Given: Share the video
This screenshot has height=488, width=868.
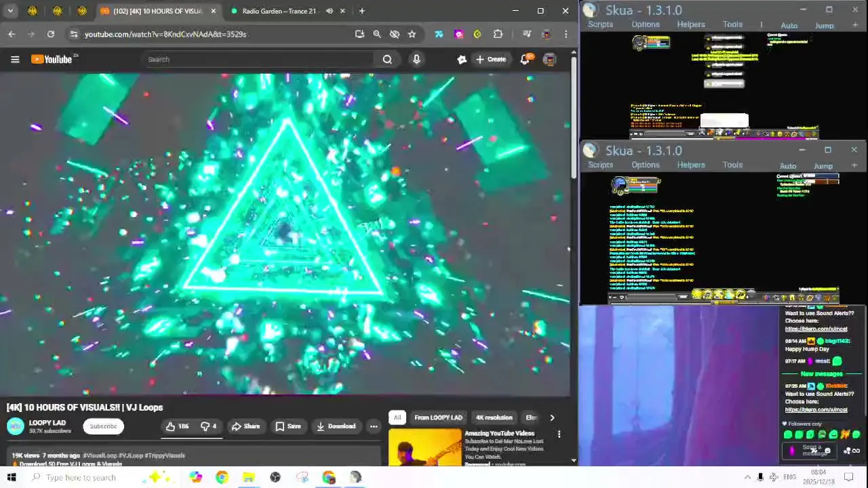Looking at the screenshot, I should (245, 426).
